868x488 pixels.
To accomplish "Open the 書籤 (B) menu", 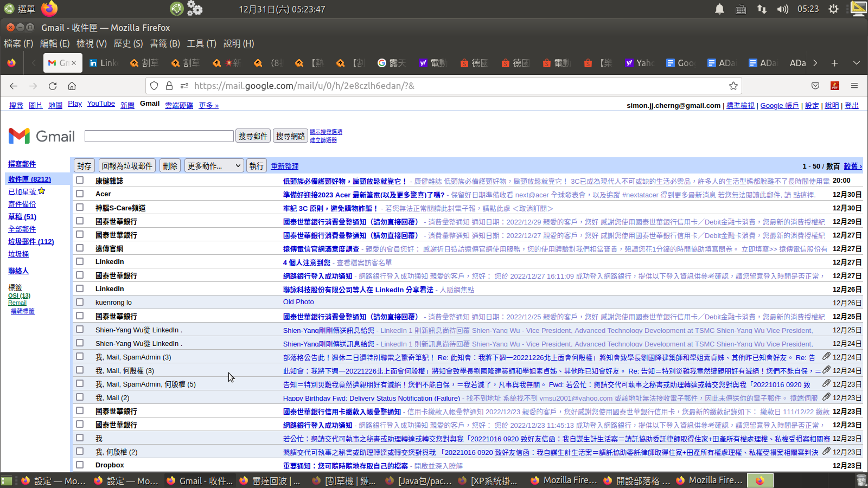I will (x=165, y=43).
